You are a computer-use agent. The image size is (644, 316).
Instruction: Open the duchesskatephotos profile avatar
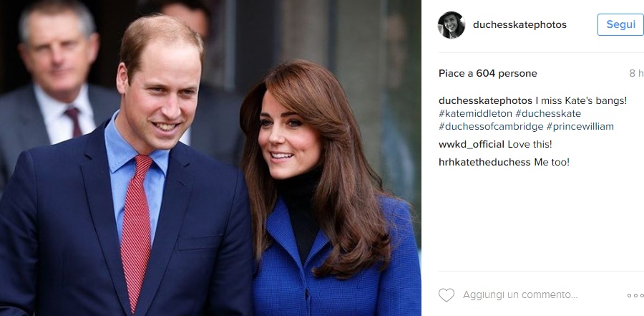452,24
